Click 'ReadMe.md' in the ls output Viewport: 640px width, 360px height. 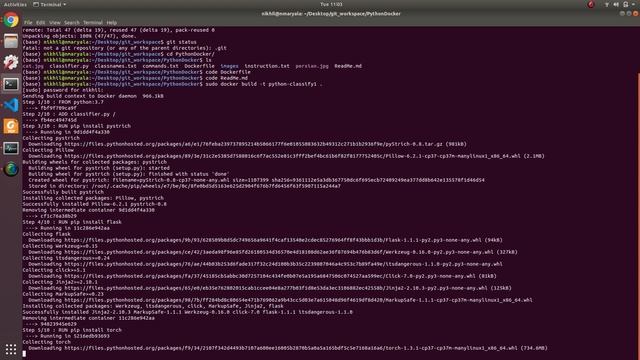348,66
